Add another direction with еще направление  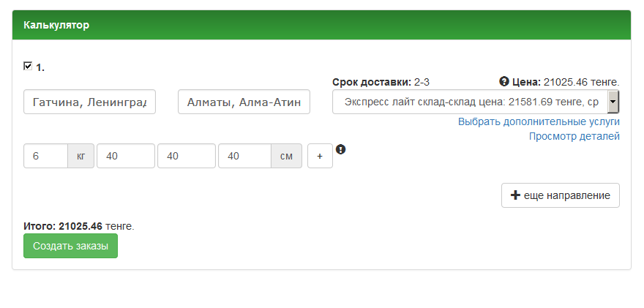pos(560,195)
